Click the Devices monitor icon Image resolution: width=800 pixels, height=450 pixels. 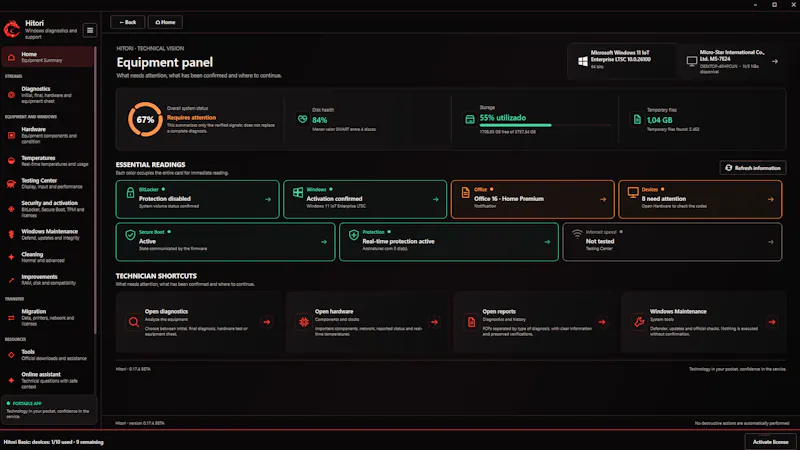[633, 192]
